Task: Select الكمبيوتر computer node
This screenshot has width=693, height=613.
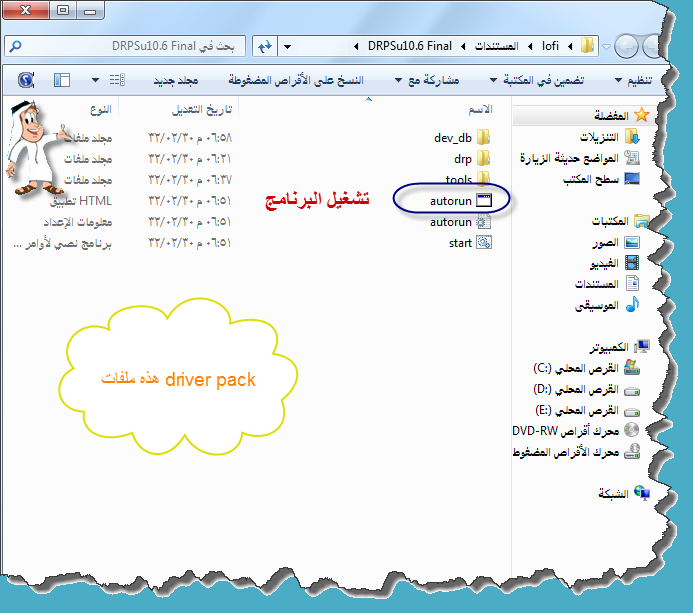Action: click(619, 347)
